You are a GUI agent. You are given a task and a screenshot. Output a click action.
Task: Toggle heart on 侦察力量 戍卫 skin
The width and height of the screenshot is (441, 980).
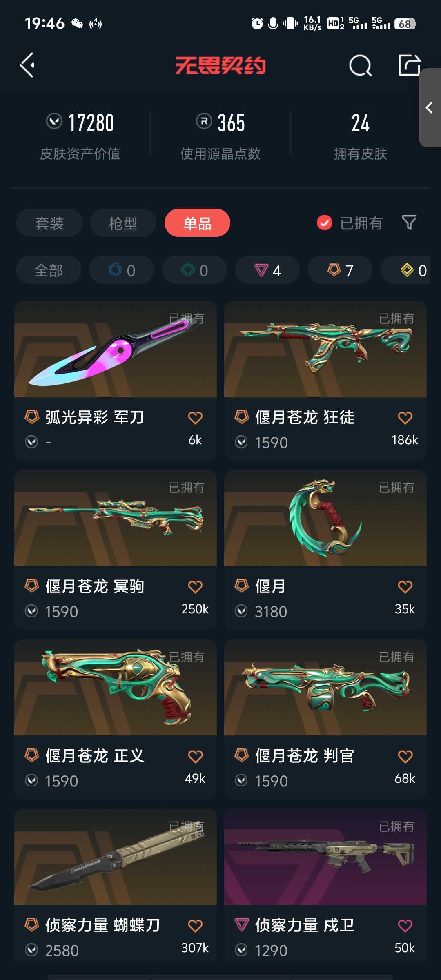coord(405,926)
